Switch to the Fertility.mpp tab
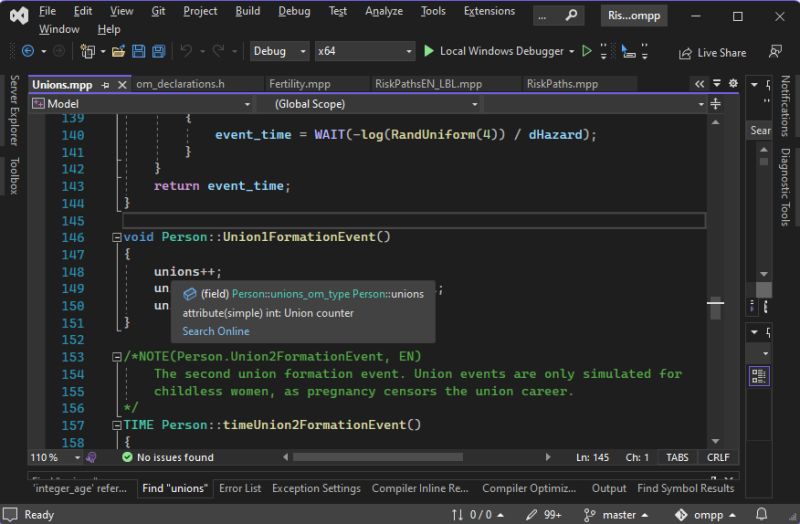The width and height of the screenshot is (800, 524). [x=299, y=84]
